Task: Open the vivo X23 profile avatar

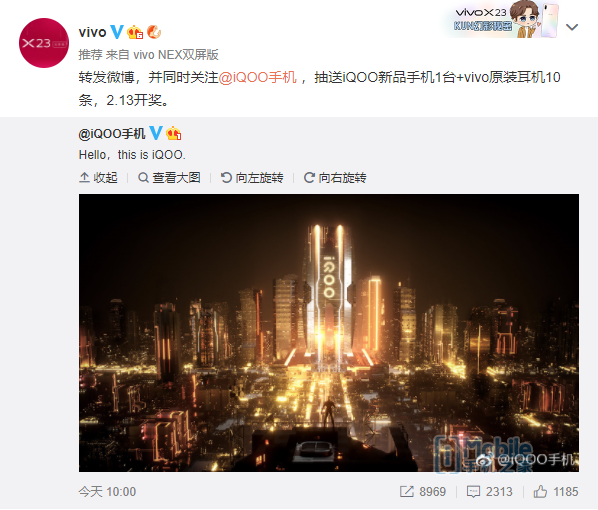Action: tap(44, 43)
